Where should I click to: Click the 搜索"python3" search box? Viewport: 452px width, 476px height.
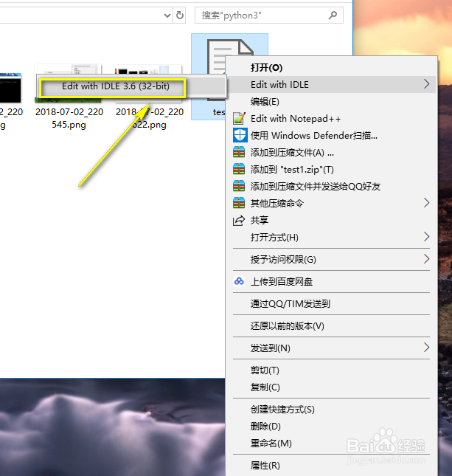[x=269, y=15]
